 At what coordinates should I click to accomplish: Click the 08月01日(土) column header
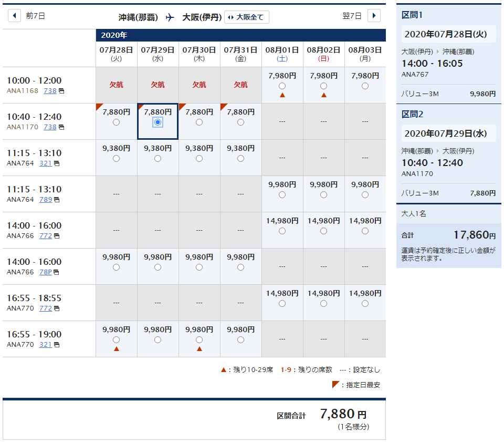coord(282,54)
